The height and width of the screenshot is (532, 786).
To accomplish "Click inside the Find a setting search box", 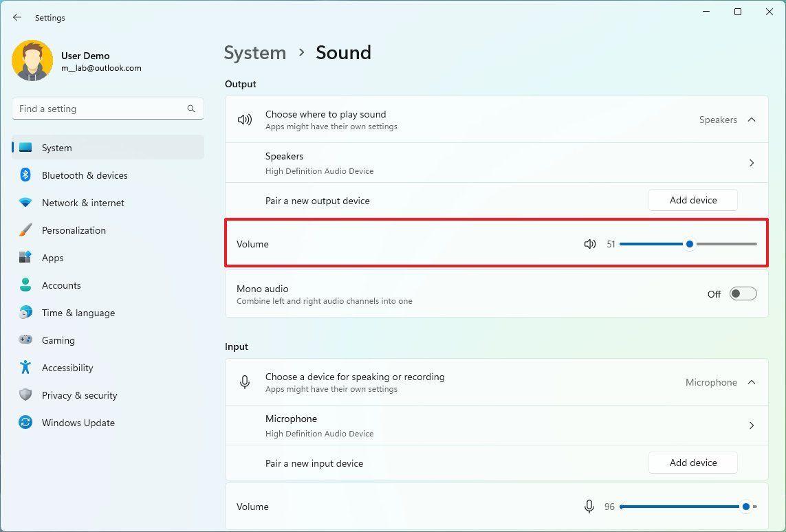I will pos(107,109).
